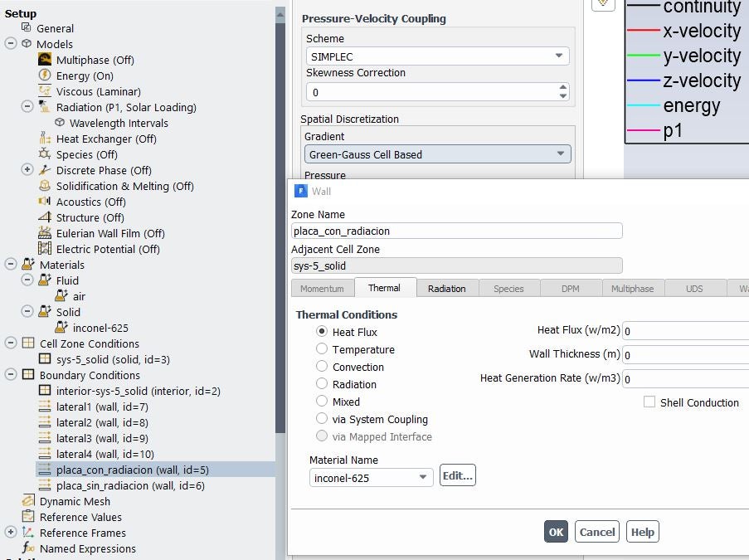Screen dimensions: 749x560
Task: Enable the Shell Conduction checkbox
Action: pyautogui.click(x=649, y=402)
